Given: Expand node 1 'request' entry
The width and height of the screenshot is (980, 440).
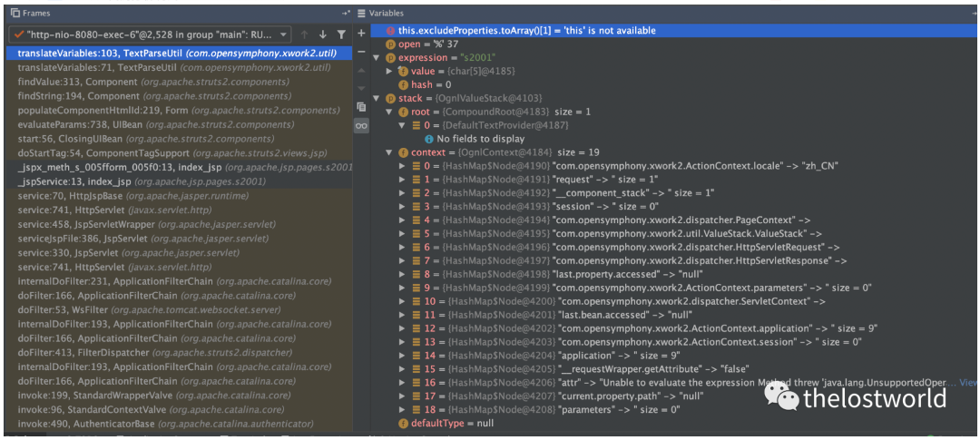Looking at the screenshot, I should (402, 180).
